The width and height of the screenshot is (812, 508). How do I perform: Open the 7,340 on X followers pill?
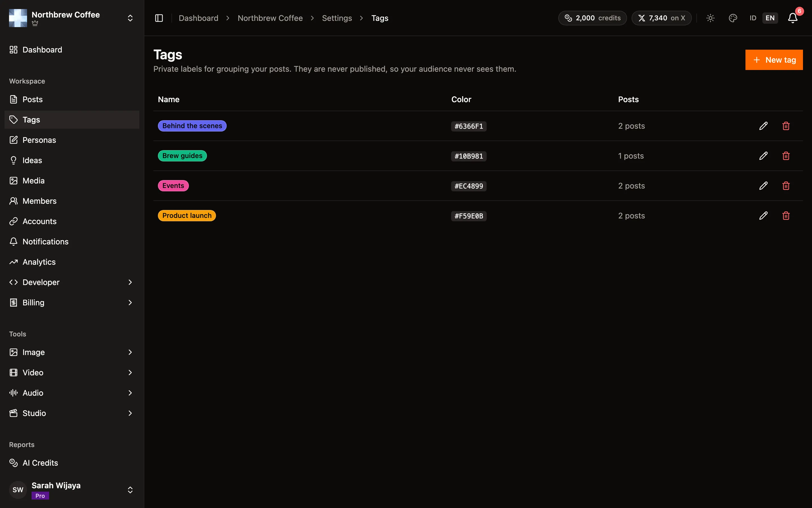661,18
